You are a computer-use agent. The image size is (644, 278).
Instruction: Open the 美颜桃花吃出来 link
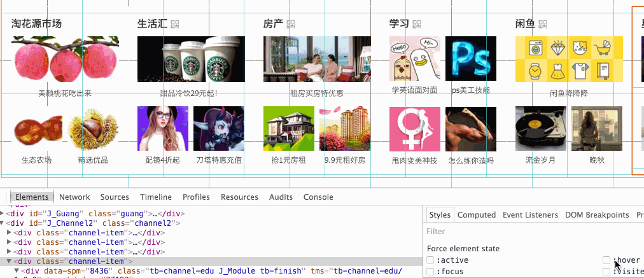pyautogui.click(x=65, y=94)
